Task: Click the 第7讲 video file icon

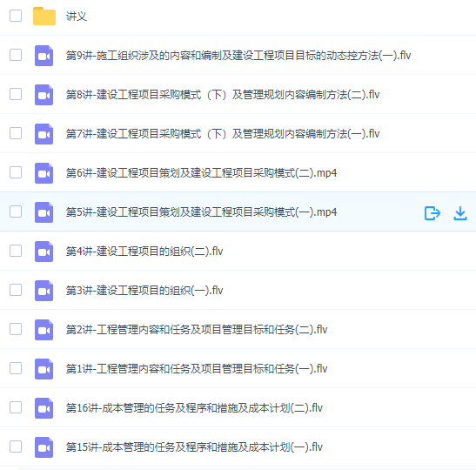Action: click(44, 134)
